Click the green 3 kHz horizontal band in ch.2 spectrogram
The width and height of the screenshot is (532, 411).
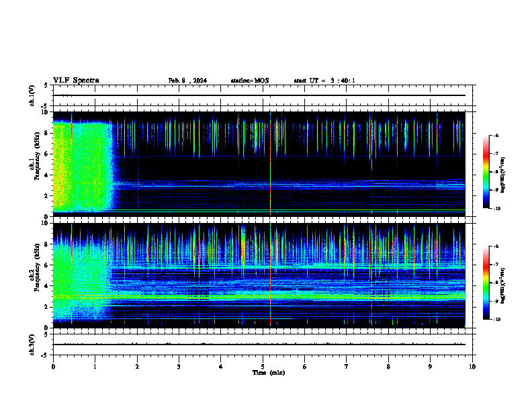coord(259,297)
